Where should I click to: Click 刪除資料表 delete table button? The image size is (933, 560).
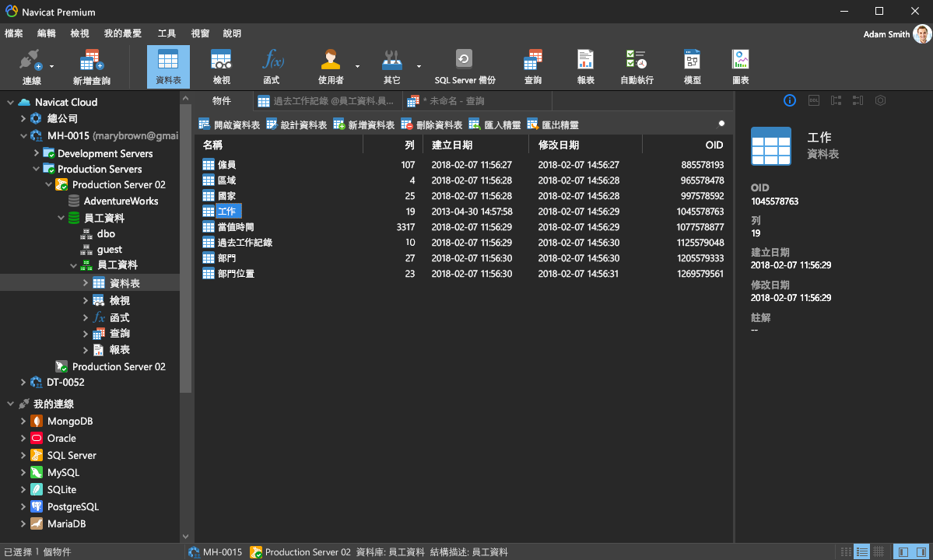[432, 124]
